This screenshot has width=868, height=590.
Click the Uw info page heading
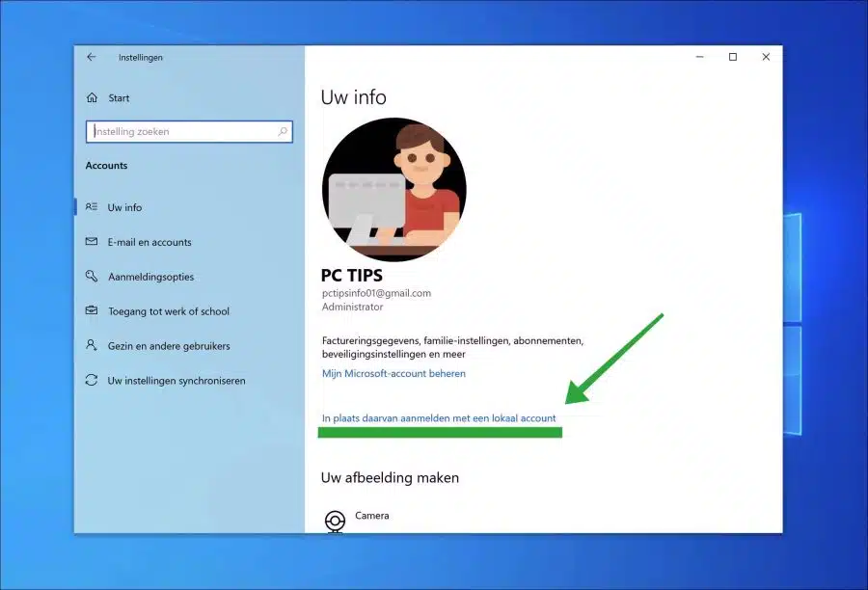tap(354, 97)
